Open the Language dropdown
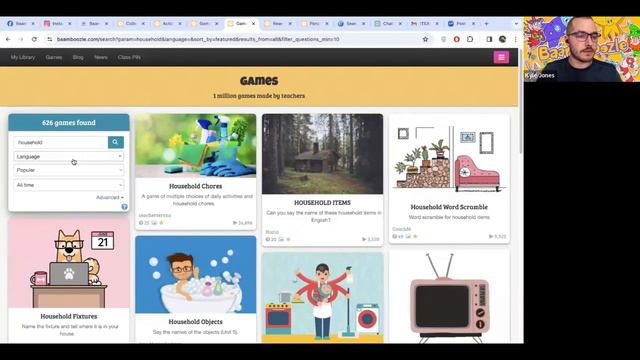This screenshot has width=640, height=360. (69, 156)
